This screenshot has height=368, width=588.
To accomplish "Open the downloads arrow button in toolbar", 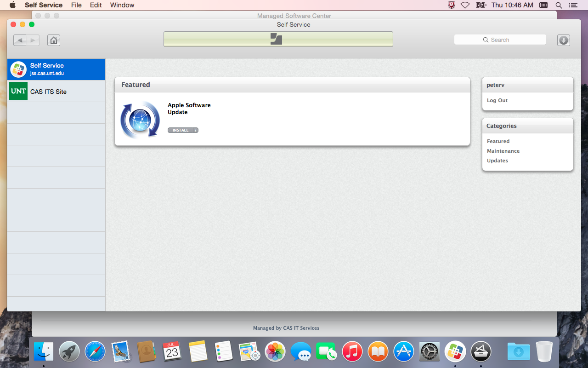I will [564, 40].
